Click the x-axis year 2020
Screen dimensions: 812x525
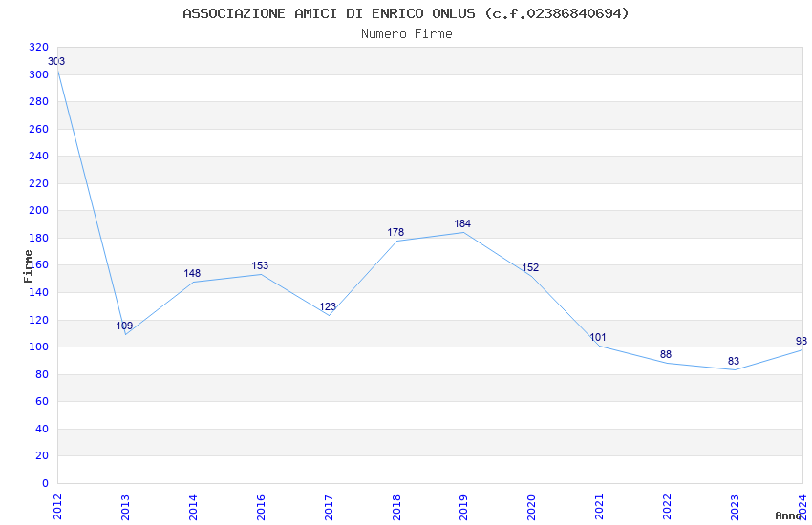(x=531, y=507)
